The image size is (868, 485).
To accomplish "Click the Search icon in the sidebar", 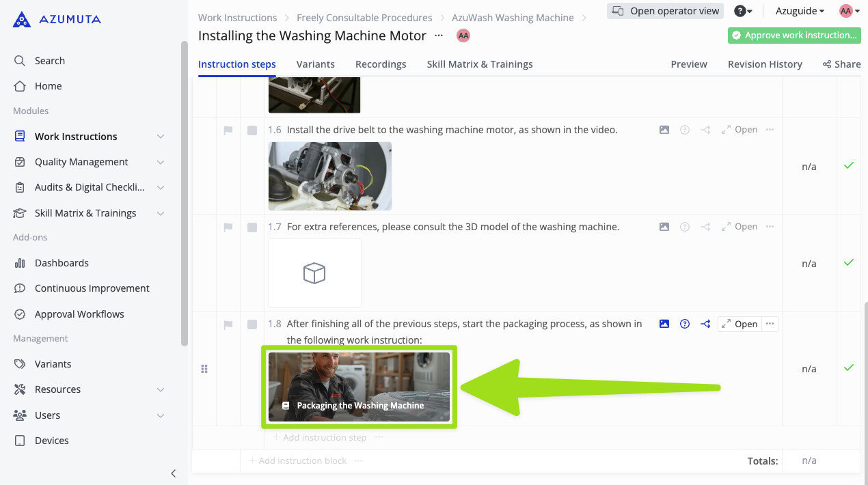I will [20, 60].
